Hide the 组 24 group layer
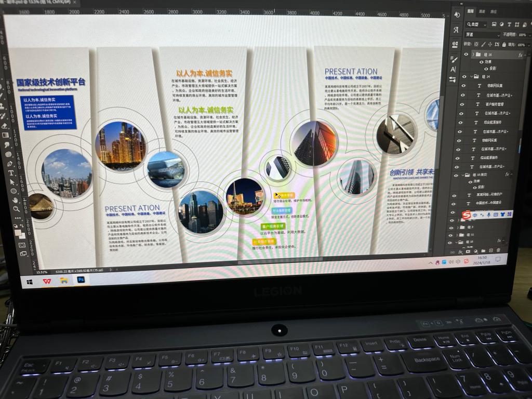 [x=464, y=76]
